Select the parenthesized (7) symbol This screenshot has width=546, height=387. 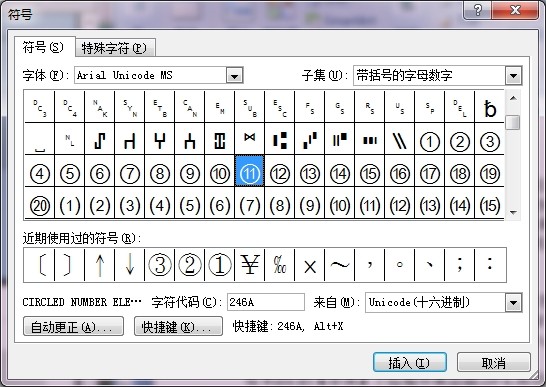(250, 206)
